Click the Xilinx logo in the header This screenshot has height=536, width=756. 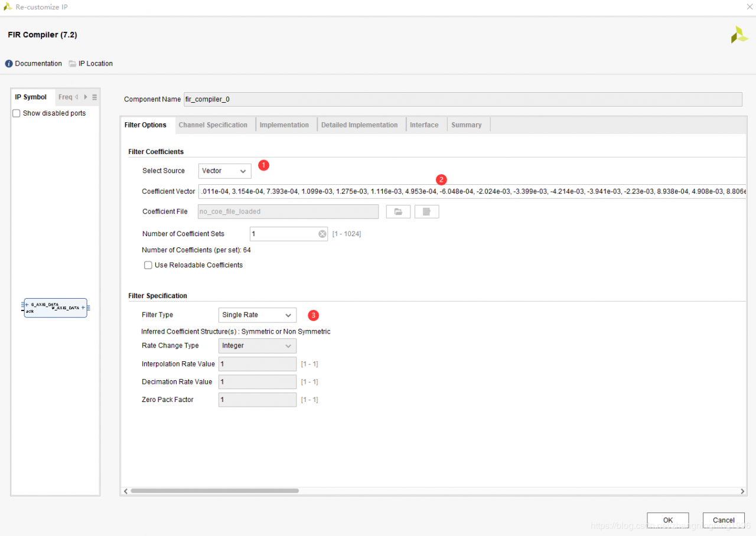[739, 35]
